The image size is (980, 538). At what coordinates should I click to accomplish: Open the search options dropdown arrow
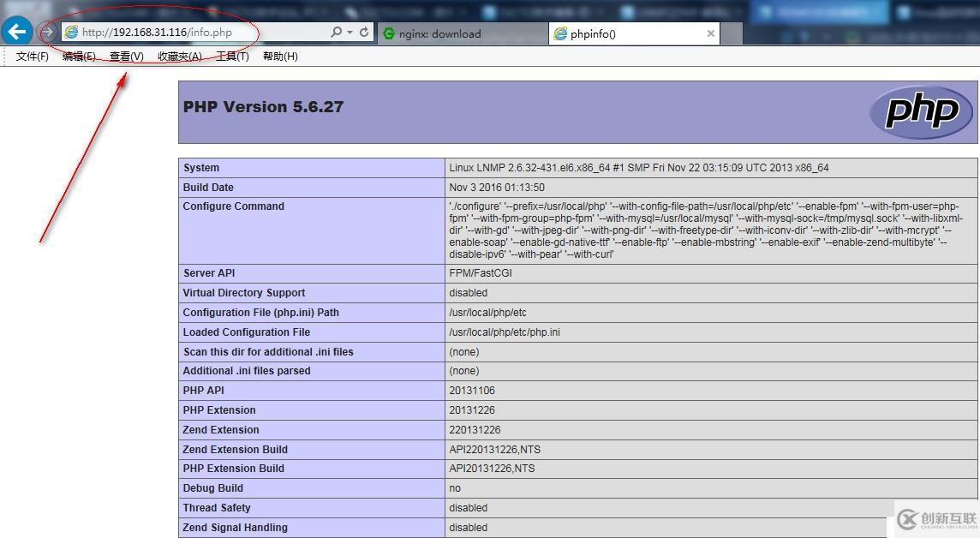(351, 32)
